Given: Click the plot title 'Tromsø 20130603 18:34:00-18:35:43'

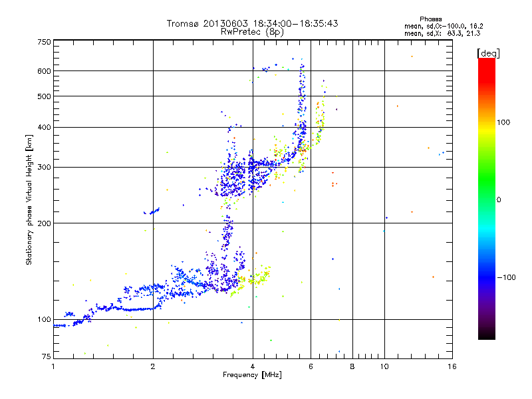Looking at the screenshot, I should 252,23.
